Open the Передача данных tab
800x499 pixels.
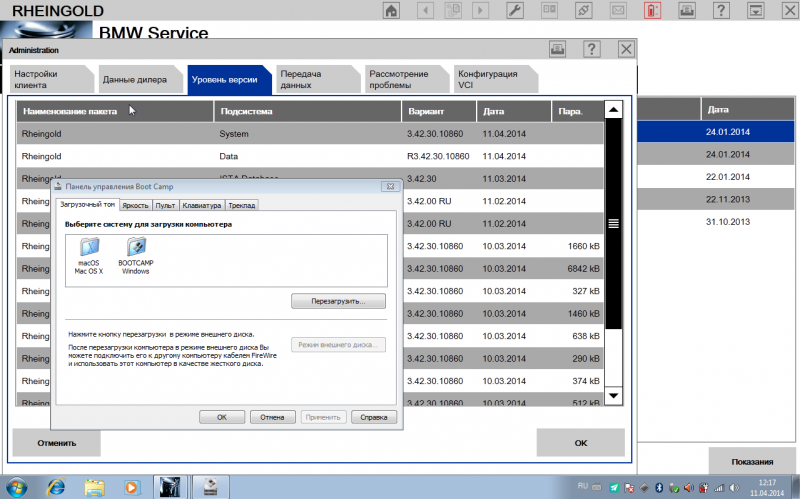[316, 79]
